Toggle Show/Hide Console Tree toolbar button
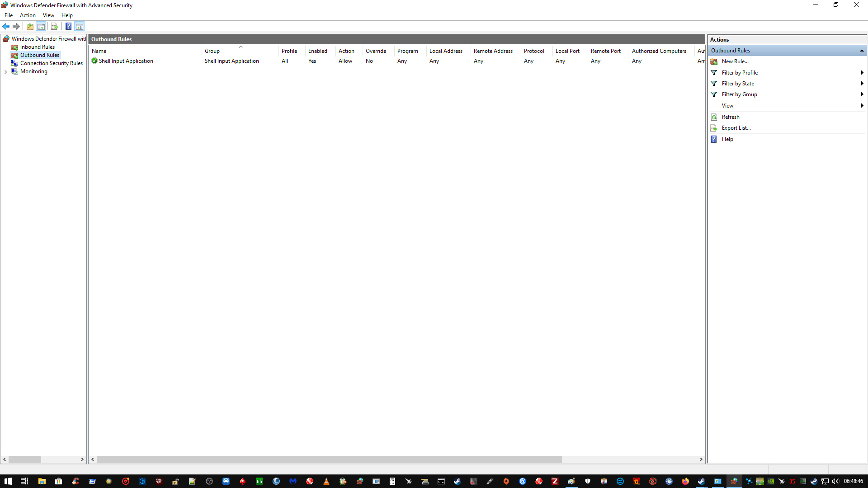This screenshot has width=868, height=488. [41, 26]
